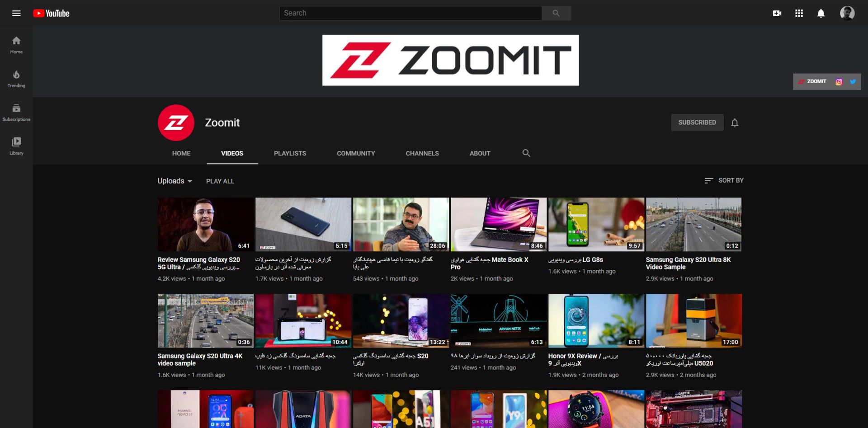Open the Huawei nova 5T thumbnail

[x=205, y=409]
